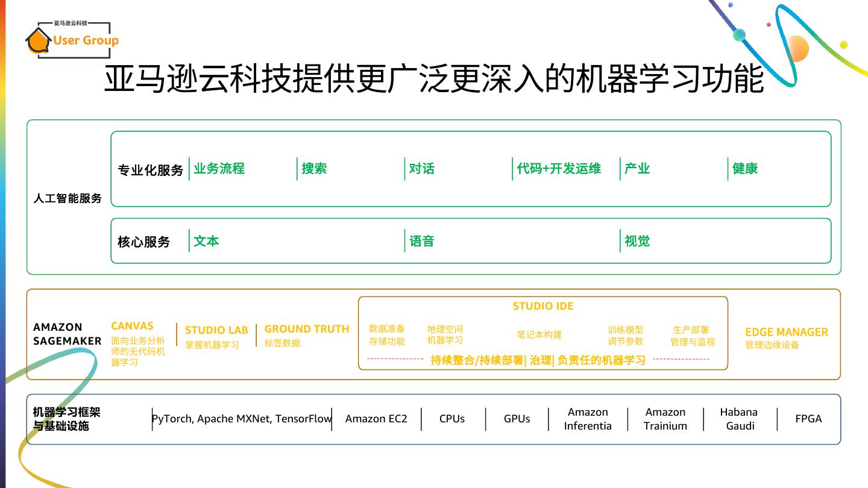Click the slide title about 机器学习功能

(x=435, y=78)
